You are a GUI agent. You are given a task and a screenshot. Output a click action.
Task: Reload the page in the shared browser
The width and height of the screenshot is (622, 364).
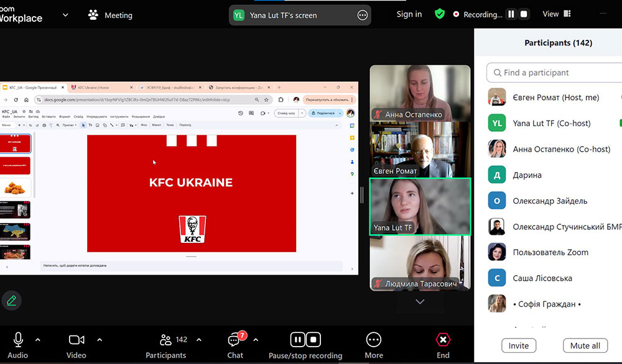pos(16,100)
